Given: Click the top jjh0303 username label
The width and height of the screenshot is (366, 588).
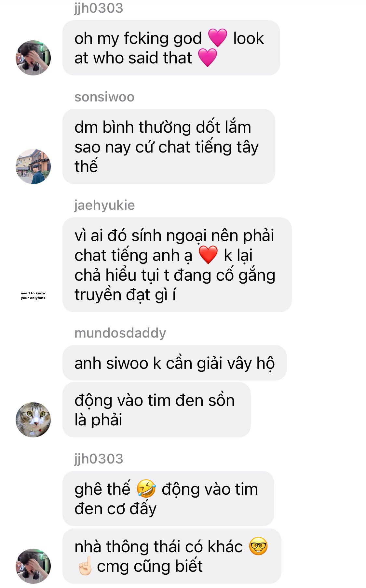Looking at the screenshot, I should (99, 8).
